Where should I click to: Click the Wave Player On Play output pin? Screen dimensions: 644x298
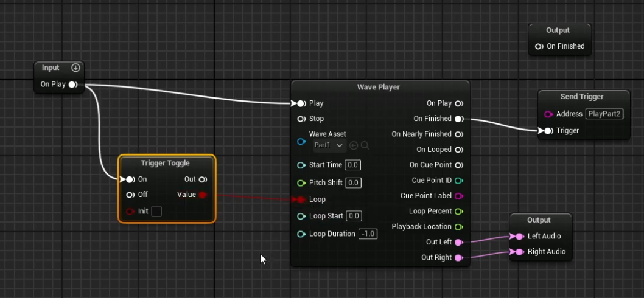(459, 103)
